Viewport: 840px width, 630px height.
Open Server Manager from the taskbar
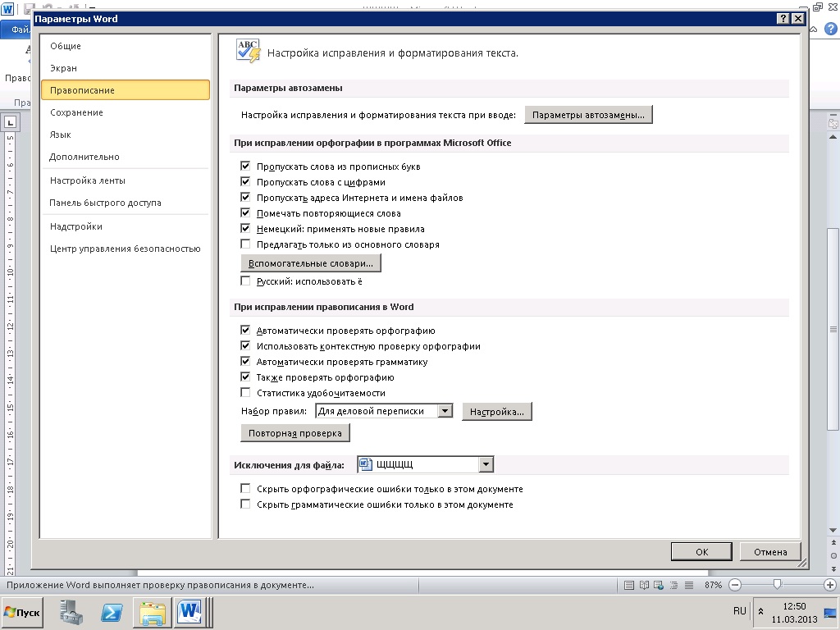coord(71,612)
